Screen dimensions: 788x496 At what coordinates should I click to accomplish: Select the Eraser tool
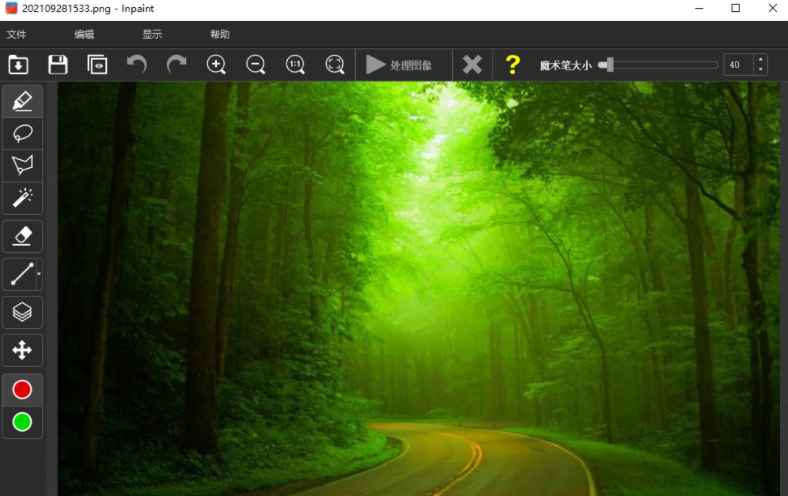click(x=22, y=236)
